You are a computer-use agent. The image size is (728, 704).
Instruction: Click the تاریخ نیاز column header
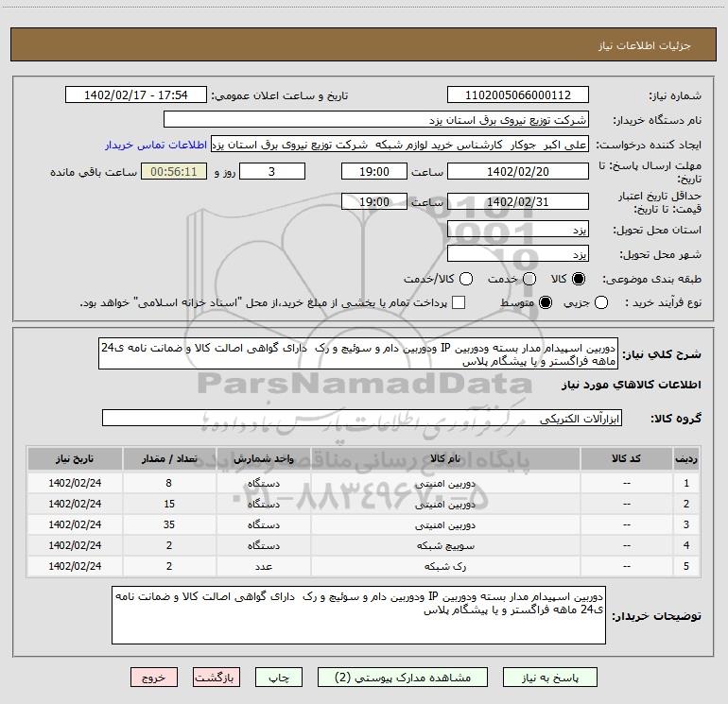[75, 459]
